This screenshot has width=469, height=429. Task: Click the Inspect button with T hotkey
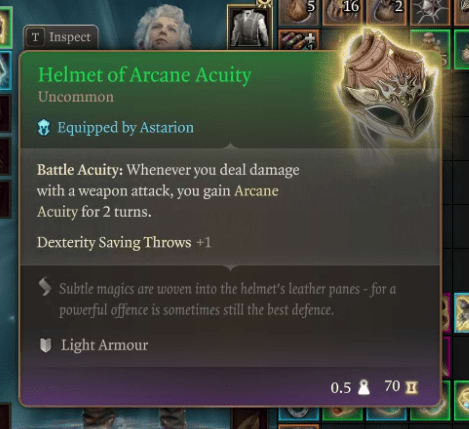pyautogui.click(x=61, y=37)
